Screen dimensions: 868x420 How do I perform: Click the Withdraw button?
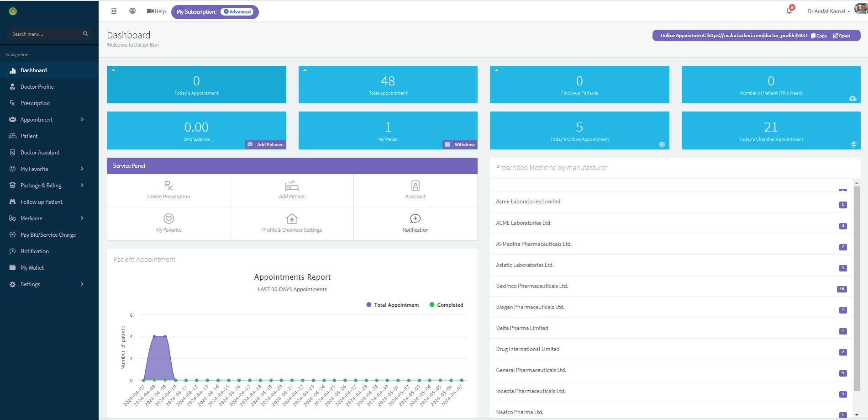[460, 144]
